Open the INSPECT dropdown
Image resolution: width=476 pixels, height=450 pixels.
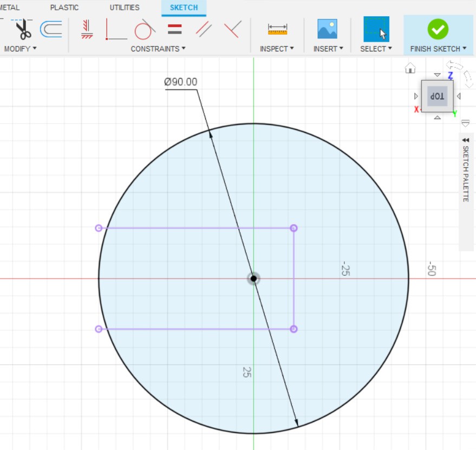277,49
